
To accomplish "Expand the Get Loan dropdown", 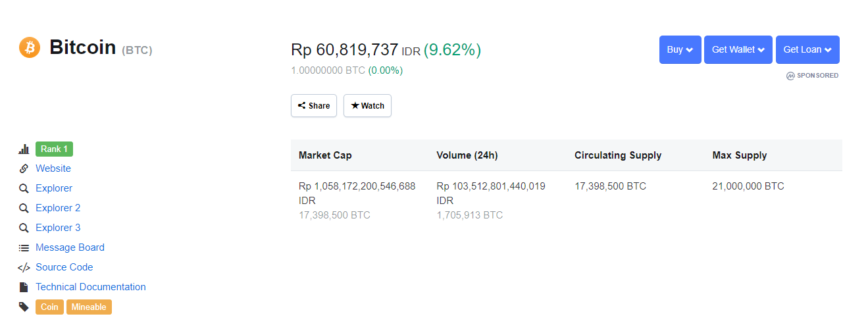I will [x=807, y=49].
